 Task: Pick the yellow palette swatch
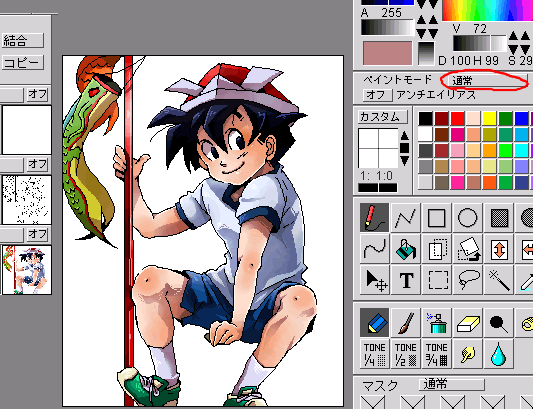489,119
